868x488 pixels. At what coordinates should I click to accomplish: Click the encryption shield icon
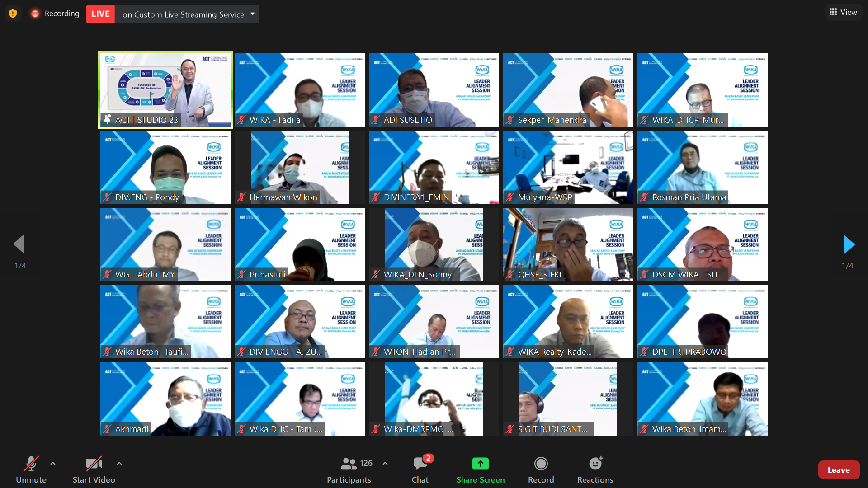coord(13,14)
